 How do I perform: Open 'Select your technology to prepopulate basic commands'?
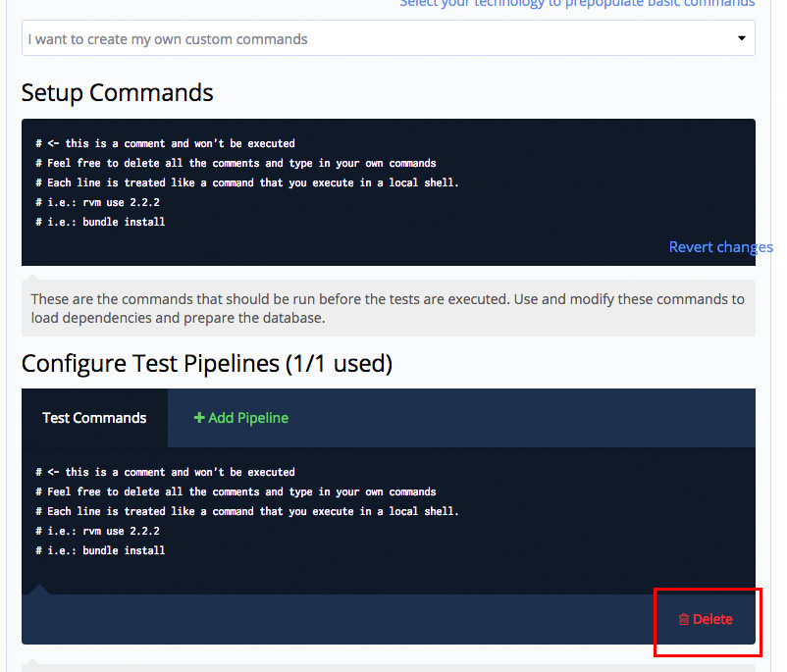click(579, 4)
